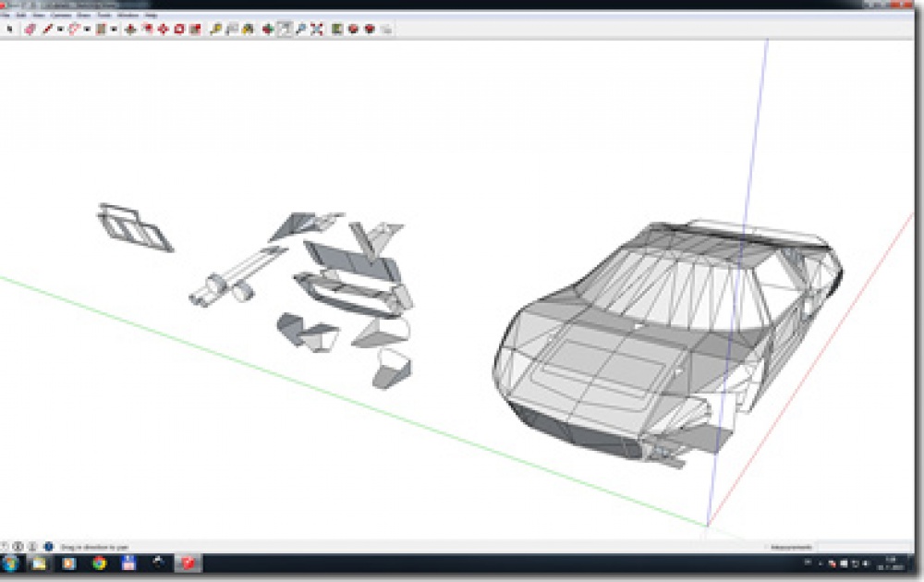Open Windows Explorer from the taskbar
924x582 pixels.
point(39,564)
